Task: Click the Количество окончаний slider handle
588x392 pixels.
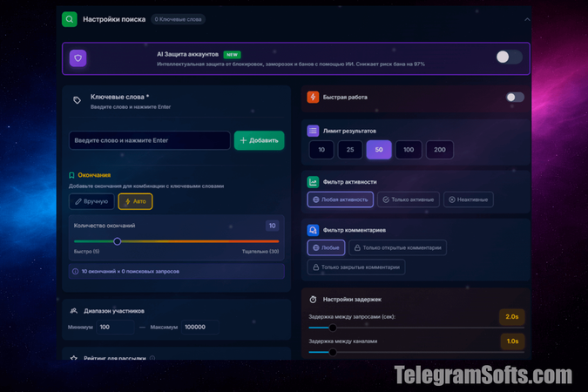Action: (x=118, y=241)
